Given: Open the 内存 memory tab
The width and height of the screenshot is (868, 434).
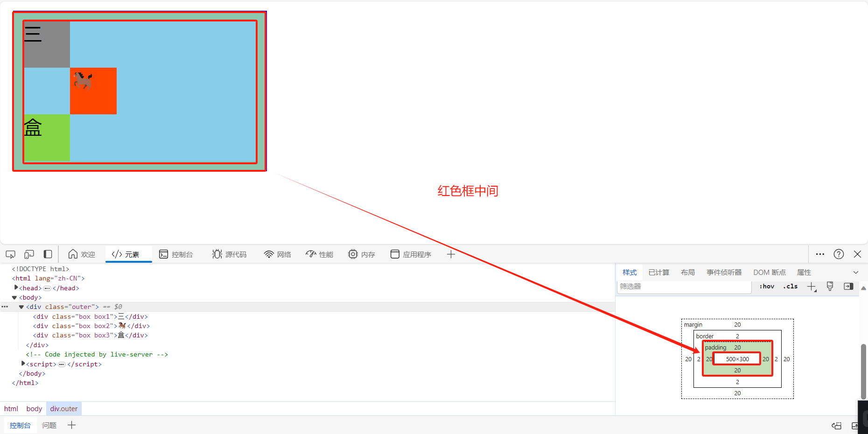Looking at the screenshot, I should click(362, 254).
